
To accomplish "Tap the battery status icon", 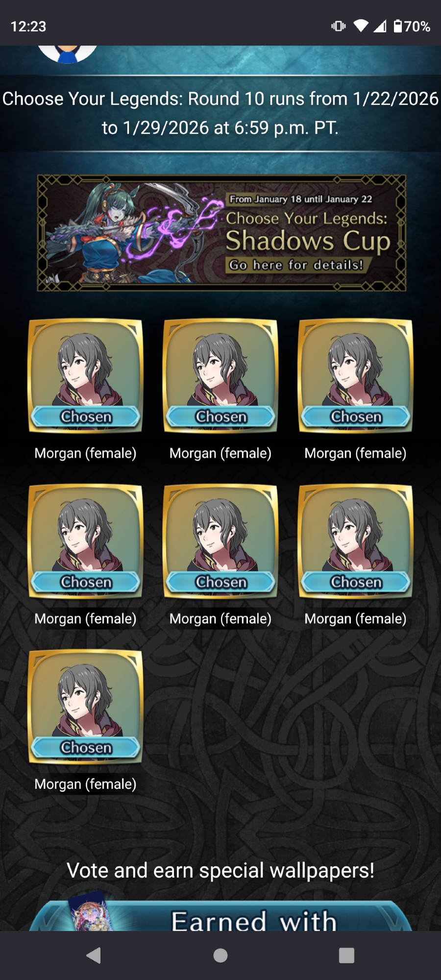I will point(398,26).
